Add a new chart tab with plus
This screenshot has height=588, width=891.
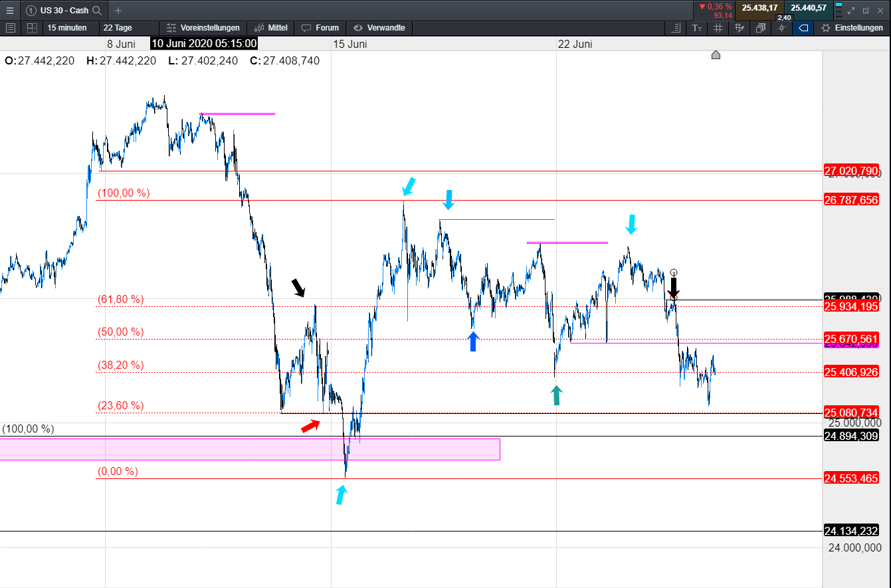click(118, 11)
